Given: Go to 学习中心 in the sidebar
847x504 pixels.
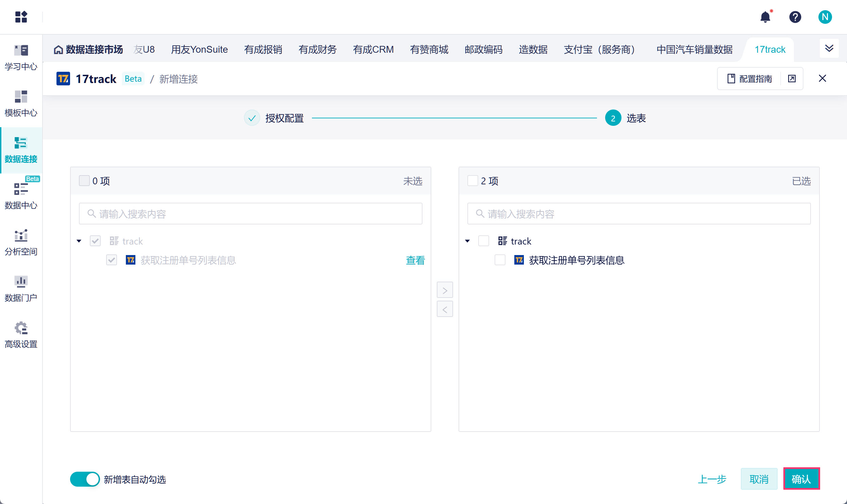Looking at the screenshot, I should click(x=21, y=57).
